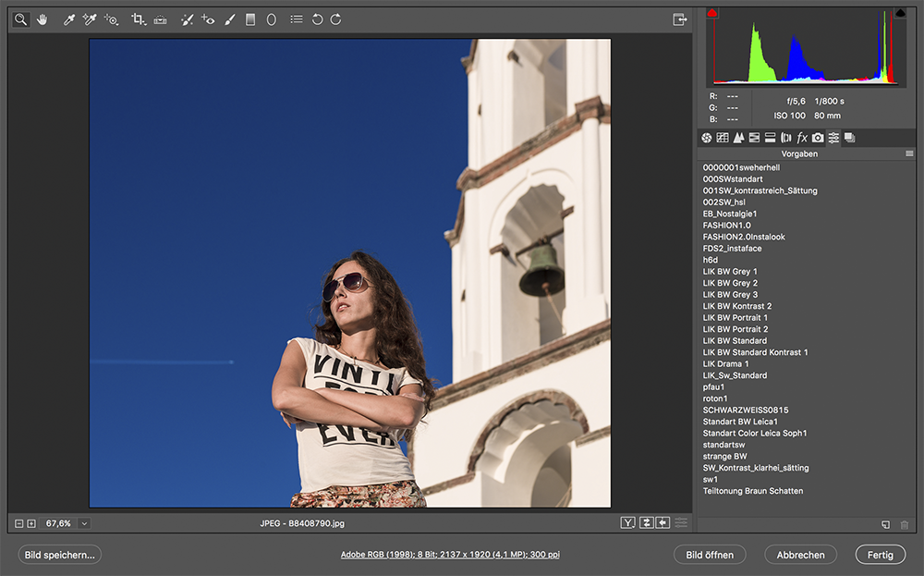Apply the SCHWARZWEISS0815 preset
Viewport: 924px width, 576px height.
click(x=746, y=410)
